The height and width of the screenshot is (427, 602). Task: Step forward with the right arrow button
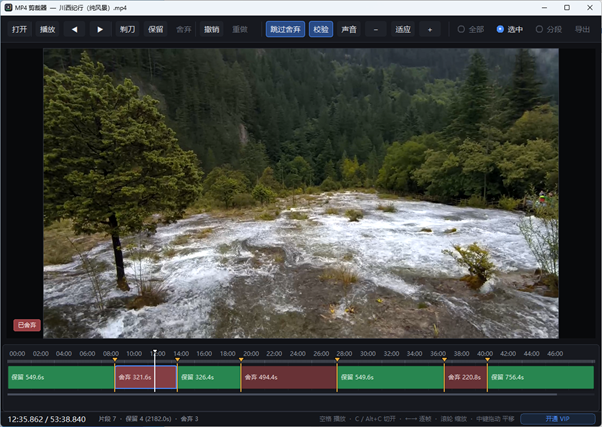tap(100, 29)
